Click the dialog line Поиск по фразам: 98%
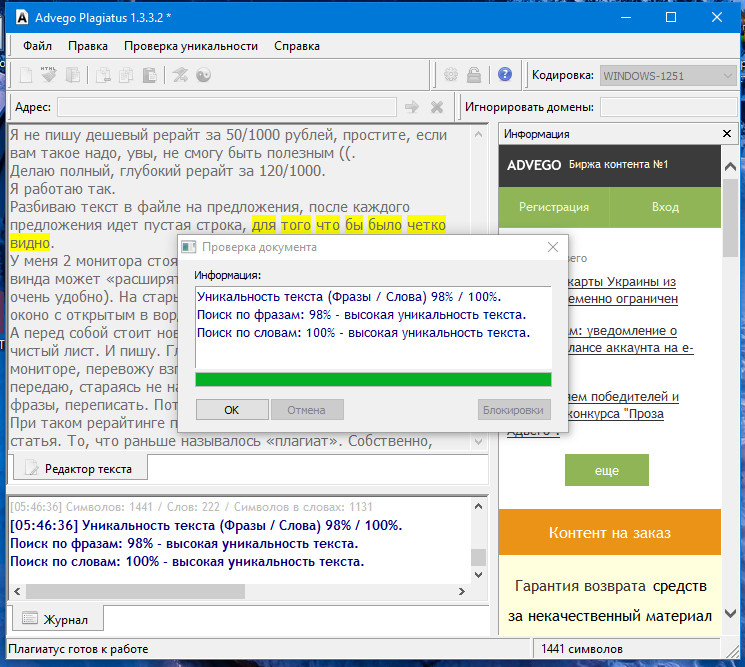The width and height of the screenshot is (745, 667). pyautogui.click(x=362, y=314)
